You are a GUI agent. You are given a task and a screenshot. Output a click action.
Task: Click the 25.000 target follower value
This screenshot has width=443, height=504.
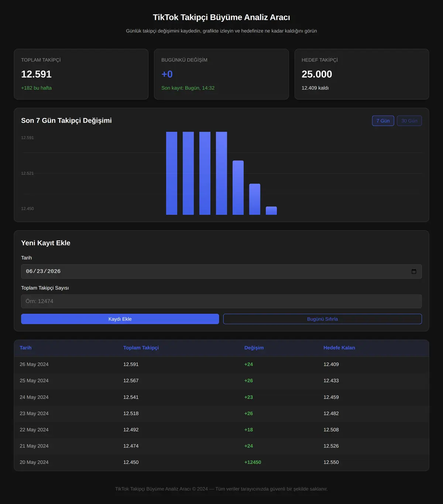pos(317,74)
